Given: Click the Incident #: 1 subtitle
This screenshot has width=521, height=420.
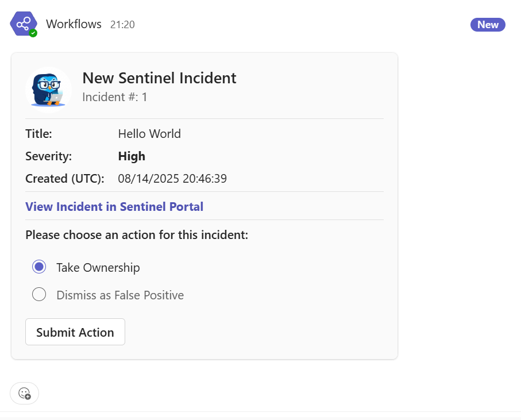Looking at the screenshot, I should (115, 97).
